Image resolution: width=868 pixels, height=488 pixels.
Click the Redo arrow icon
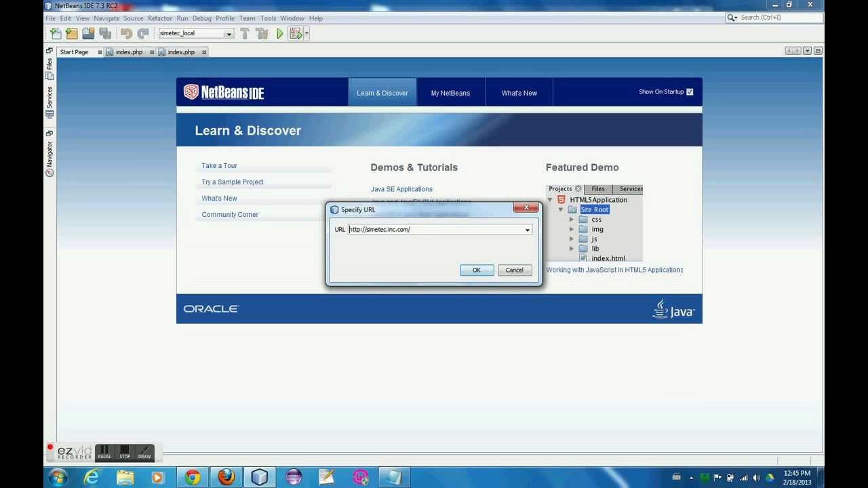(x=143, y=33)
